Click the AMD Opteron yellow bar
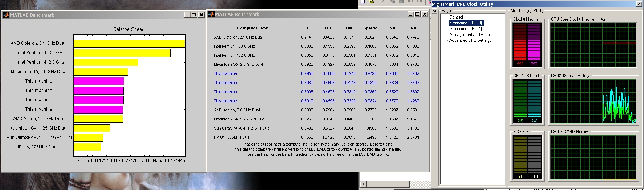Image resolution: width=644 pixels, height=191 pixels. [129, 44]
